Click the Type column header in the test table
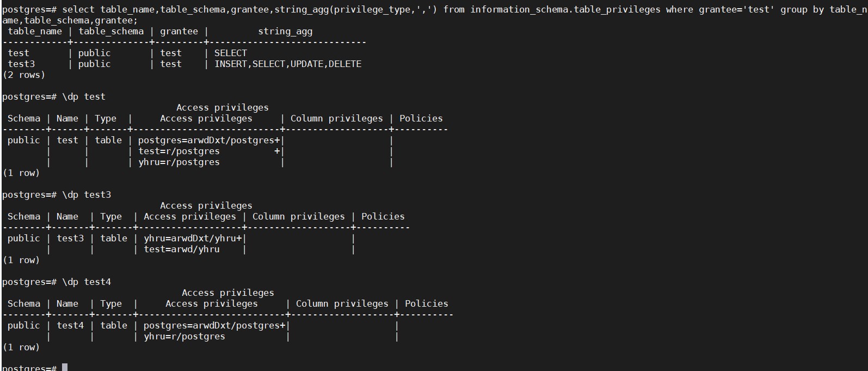Screen dimensions: 868x371 tap(106, 118)
